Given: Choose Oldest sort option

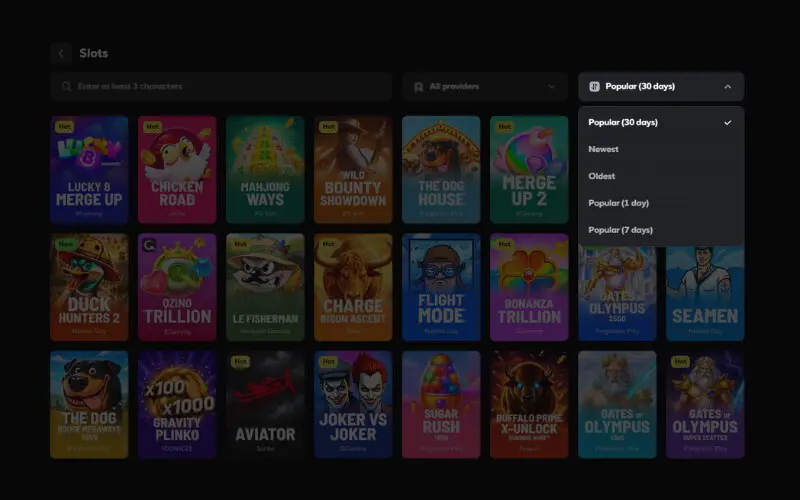Looking at the screenshot, I should (x=661, y=176).
